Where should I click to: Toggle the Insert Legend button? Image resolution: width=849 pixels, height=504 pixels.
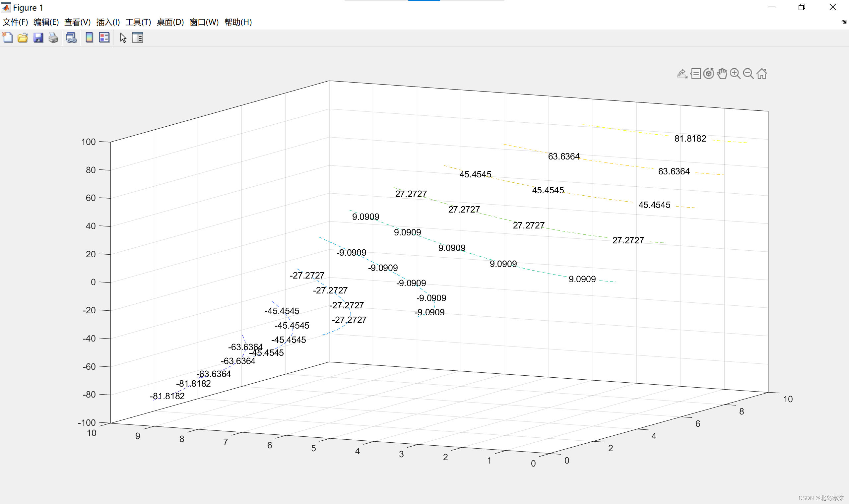coord(104,37)
